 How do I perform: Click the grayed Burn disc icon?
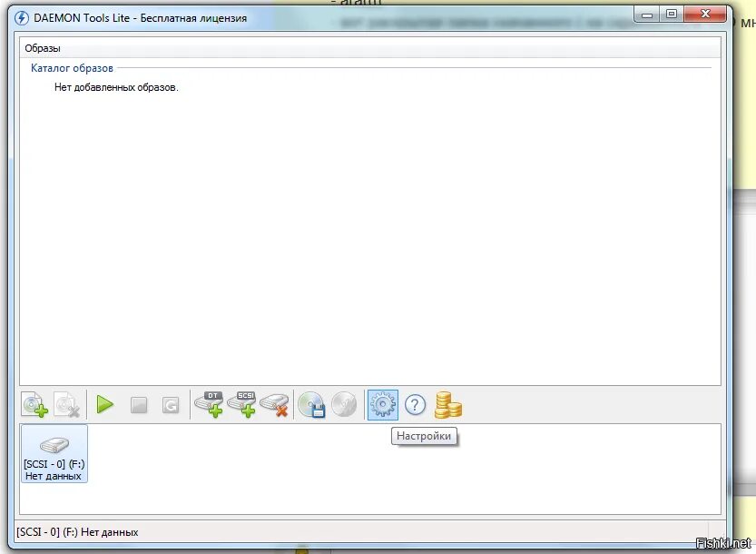pos(344,404)
